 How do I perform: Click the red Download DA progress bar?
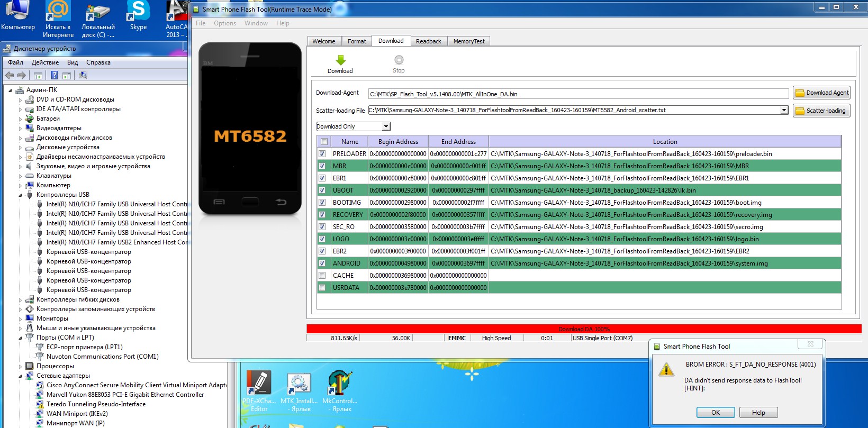tap(583, 329)
